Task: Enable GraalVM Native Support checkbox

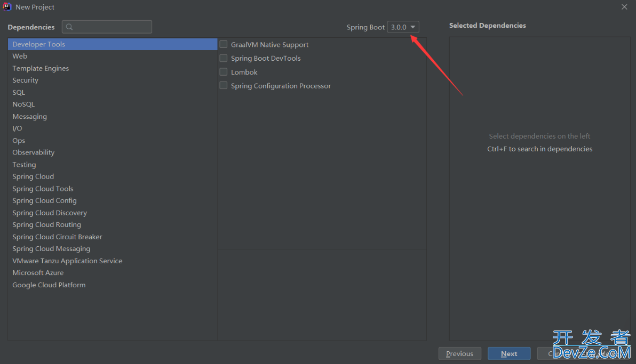Action: tap(223, 44)
